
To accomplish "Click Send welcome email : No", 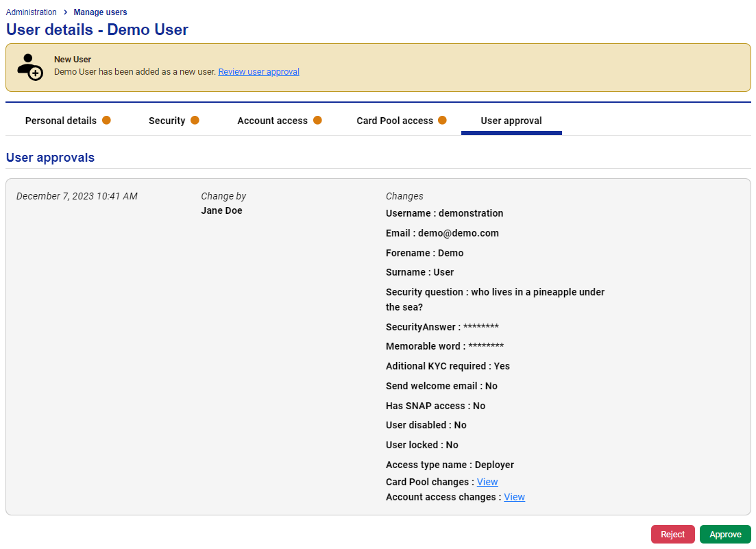I will [x=441, y=386].
